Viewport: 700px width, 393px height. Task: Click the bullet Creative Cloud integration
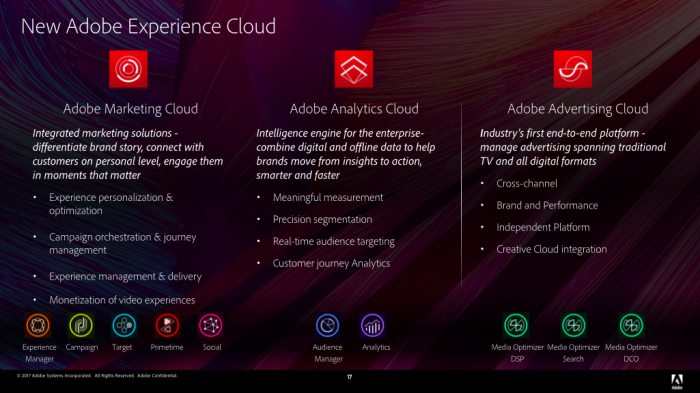(551, 249)
